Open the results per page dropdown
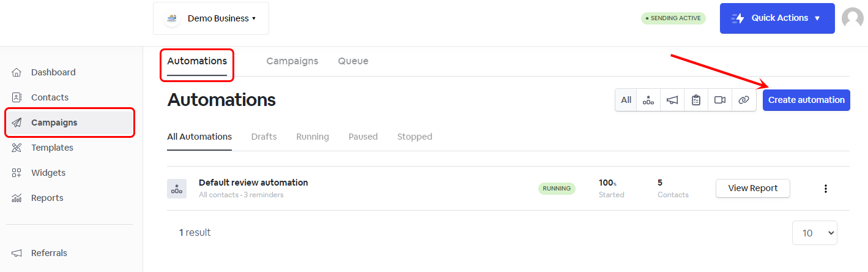The width and height of the screenshot is (868, 272). [x=814, y=233]
